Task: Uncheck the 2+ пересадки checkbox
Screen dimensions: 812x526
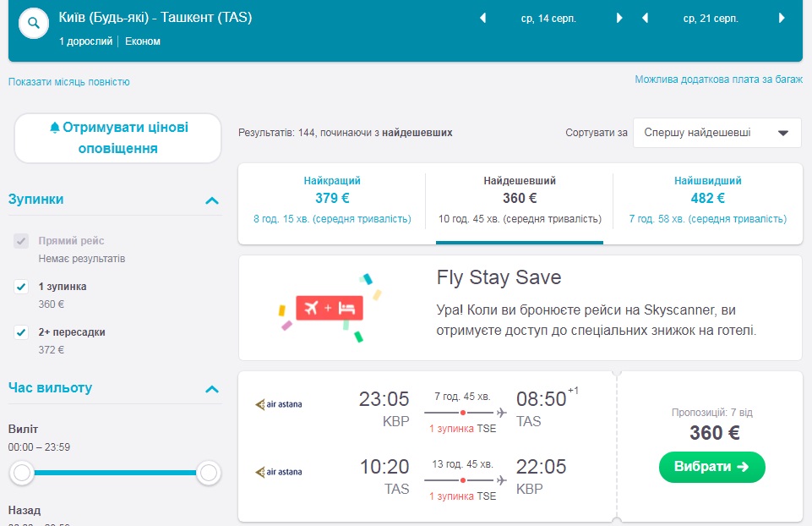Action: tap(22, 332)
